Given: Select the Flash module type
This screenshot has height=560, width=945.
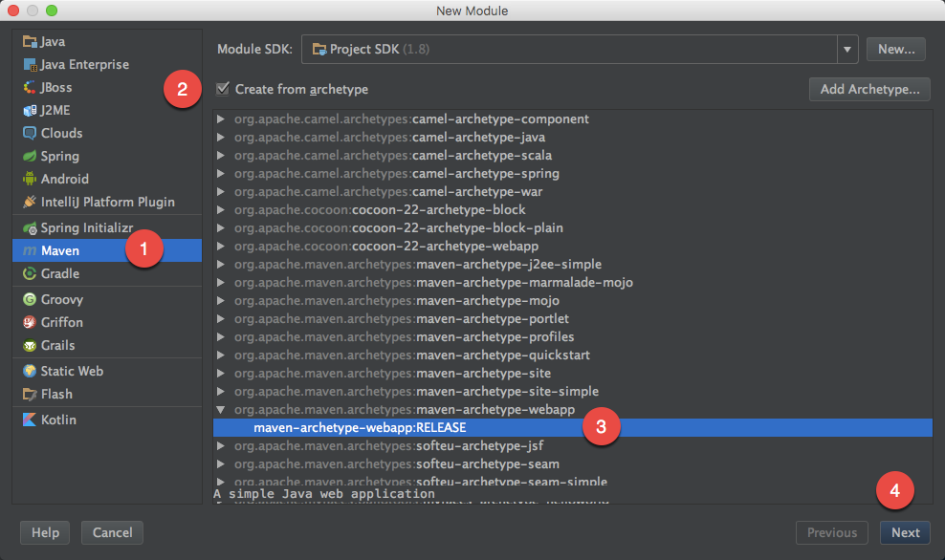Looking at the screenshot, I should tap(107, 394).
